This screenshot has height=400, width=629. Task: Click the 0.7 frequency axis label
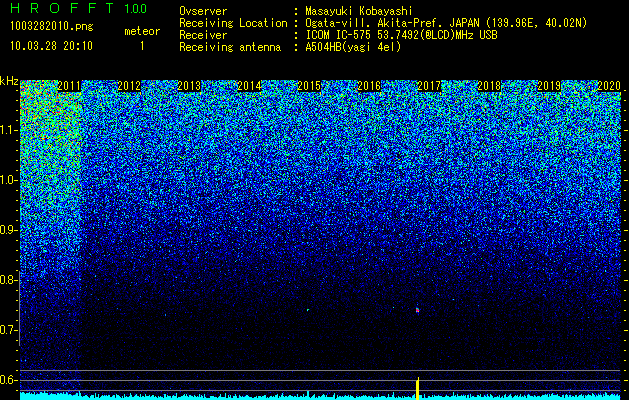coord(9,330)
